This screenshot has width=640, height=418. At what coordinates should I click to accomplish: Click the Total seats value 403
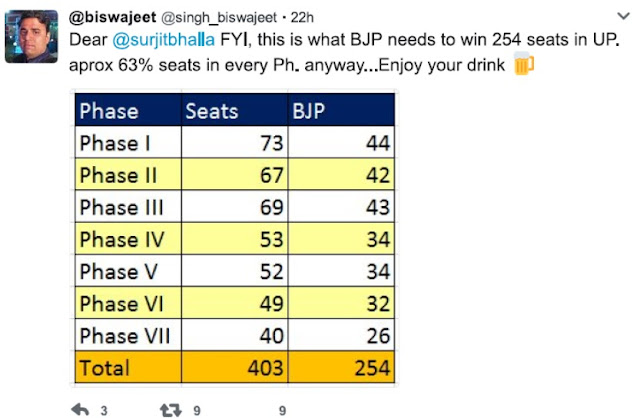[265, 368]
